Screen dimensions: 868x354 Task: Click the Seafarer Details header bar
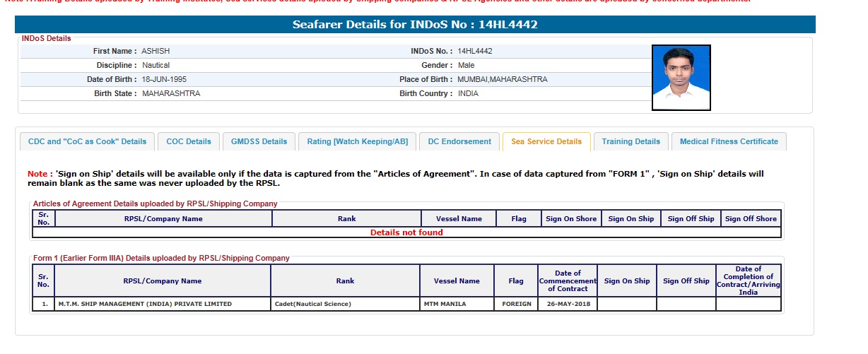pos(415,25)
